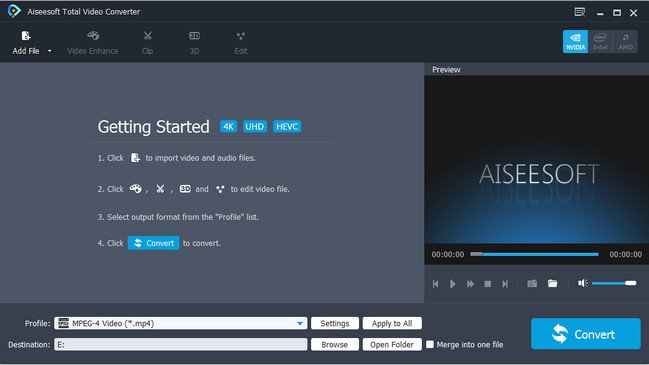Click the large Convert button
649x365 pixels.
[x=586, y=334]
